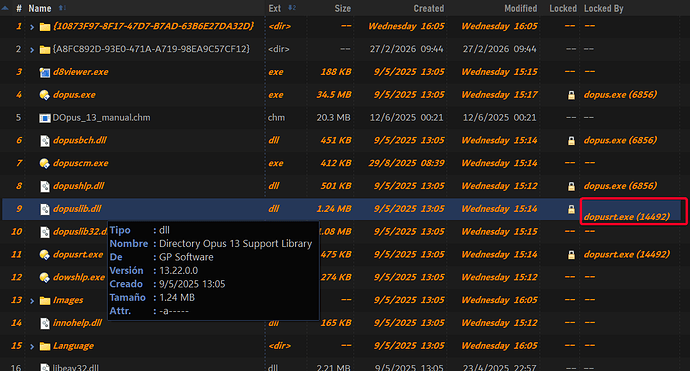Click Wednesday 15:17 modified time for dopus.exe

(499, 95)
